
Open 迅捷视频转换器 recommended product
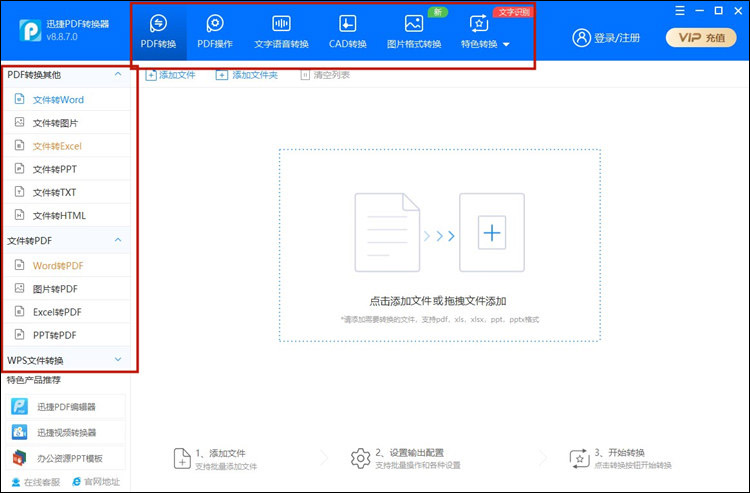tap(66, 432)
